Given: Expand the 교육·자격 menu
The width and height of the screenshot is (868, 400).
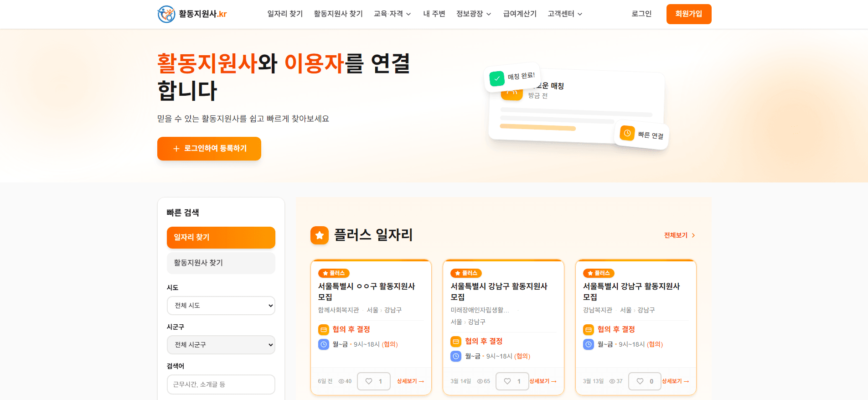Looking at the screenshot, I should coord(392,14).
